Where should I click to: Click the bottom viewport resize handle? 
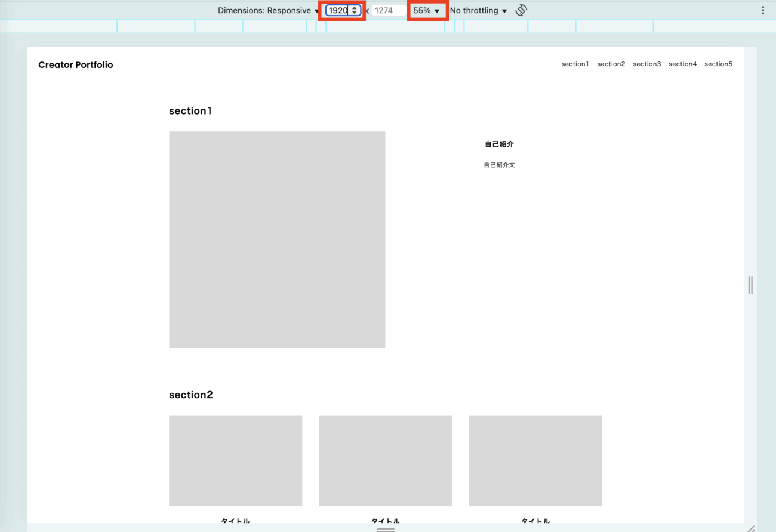[386, 529]
